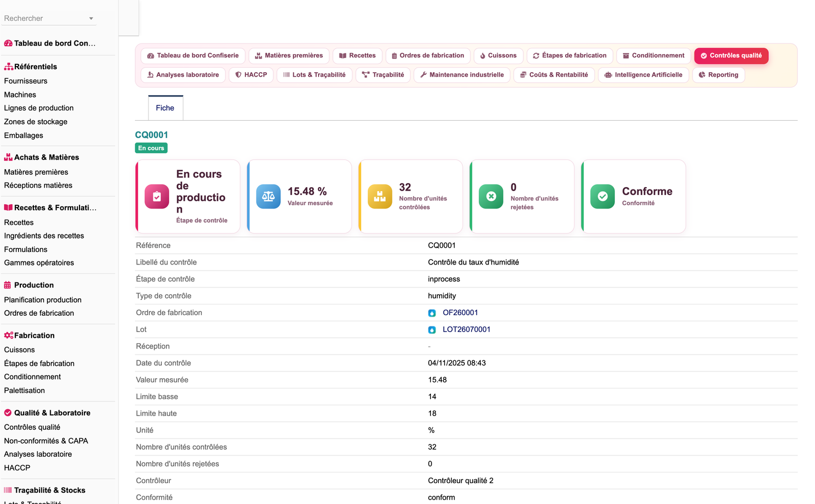The height and width of the screenshot is (504, 815).
Task: Open Planification production
Action: (43, 300)
